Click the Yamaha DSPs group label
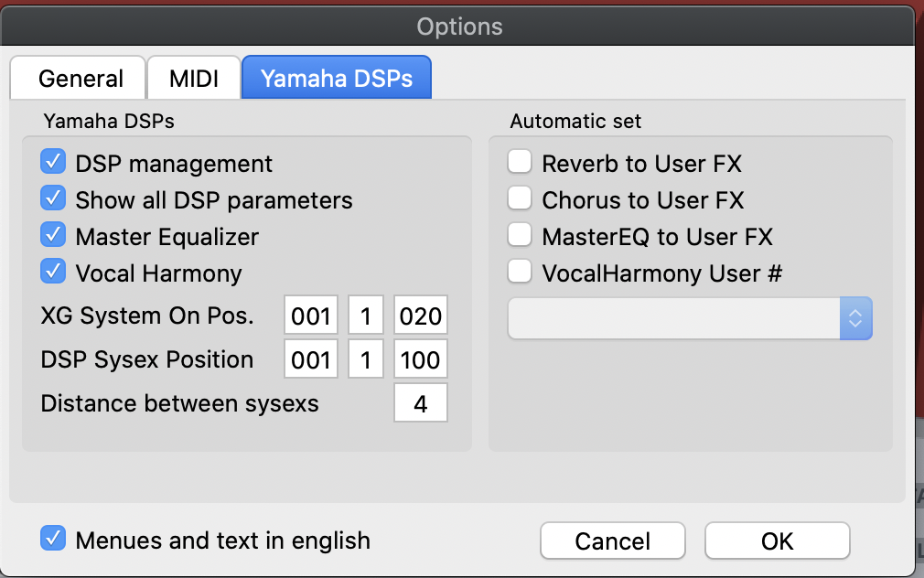Screen dimensions: 924x578 pyautogui.click(x=109, y=122)
